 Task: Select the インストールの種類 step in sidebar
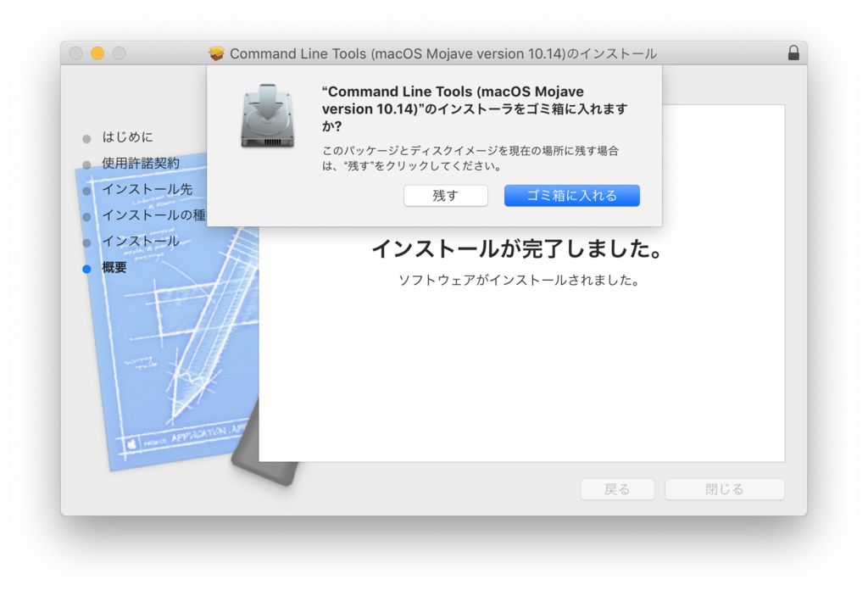[154, 214]
